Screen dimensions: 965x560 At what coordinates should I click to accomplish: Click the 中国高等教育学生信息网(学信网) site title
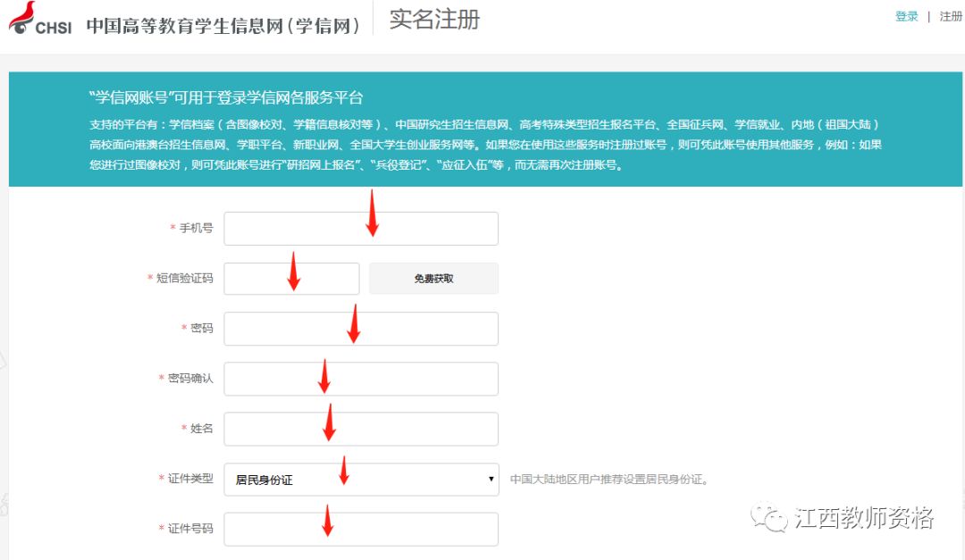pos(222,26)
